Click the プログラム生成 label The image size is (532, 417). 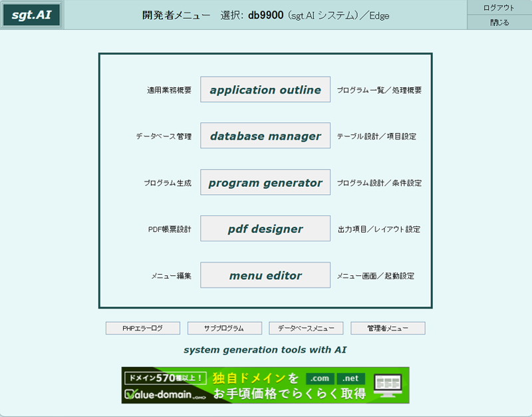click(168, 183)
